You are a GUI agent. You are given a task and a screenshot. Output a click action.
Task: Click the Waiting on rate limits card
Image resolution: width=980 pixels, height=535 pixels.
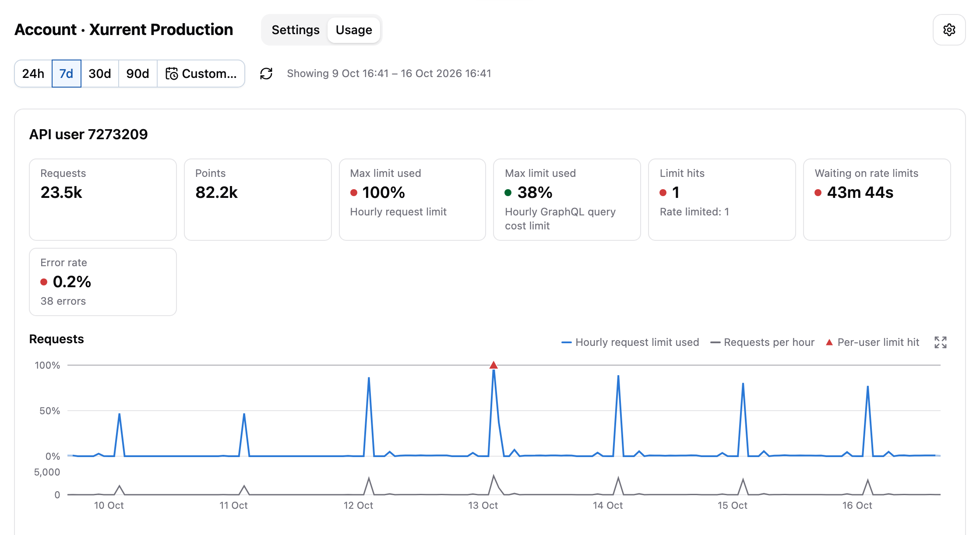point(877,200)
